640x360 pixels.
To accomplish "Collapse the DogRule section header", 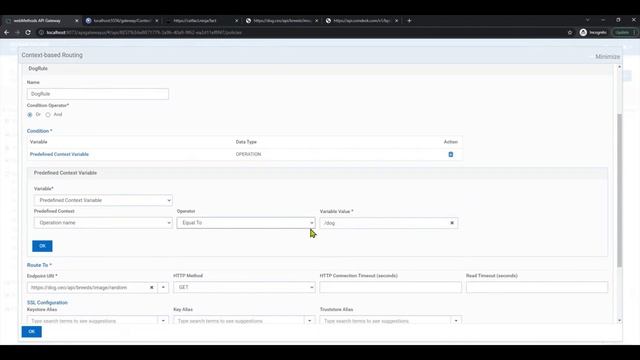I will tap(318, 69).
